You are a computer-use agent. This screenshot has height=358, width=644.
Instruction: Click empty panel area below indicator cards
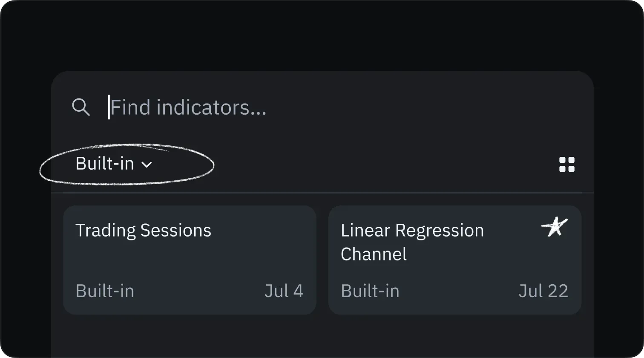[322, 337]
